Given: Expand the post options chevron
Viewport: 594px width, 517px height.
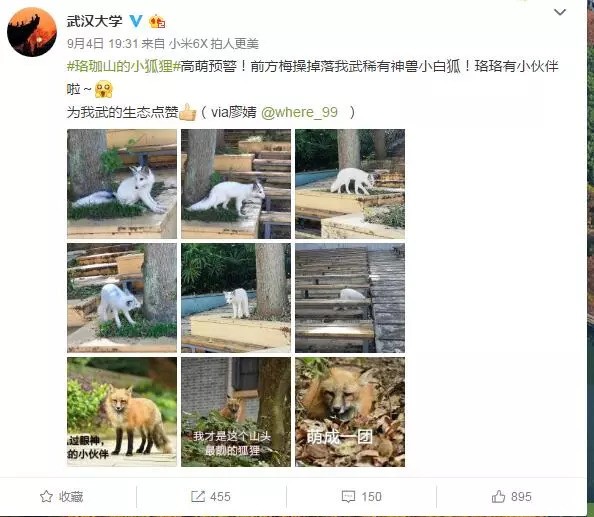Looking at the screenshot, I should pyautogui.click(x=560, y=12).
